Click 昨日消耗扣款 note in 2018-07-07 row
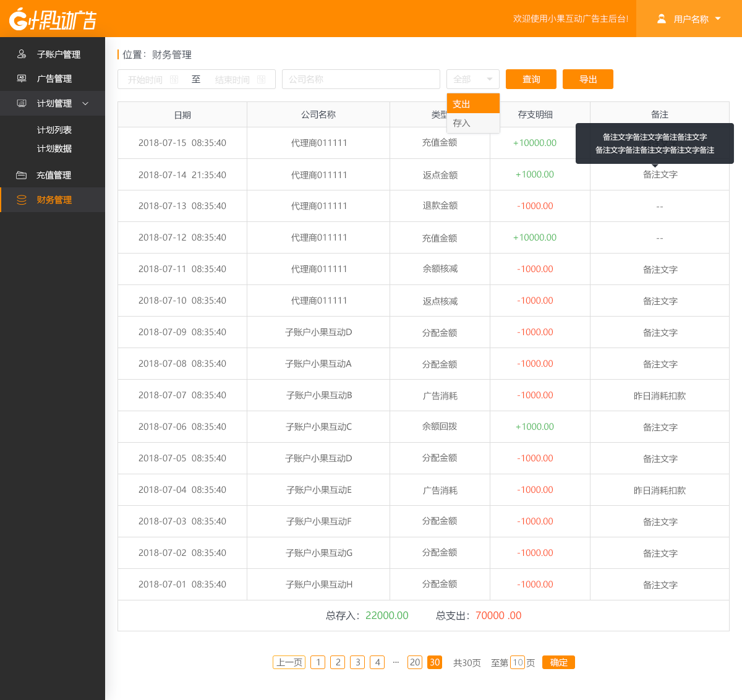 660,396
